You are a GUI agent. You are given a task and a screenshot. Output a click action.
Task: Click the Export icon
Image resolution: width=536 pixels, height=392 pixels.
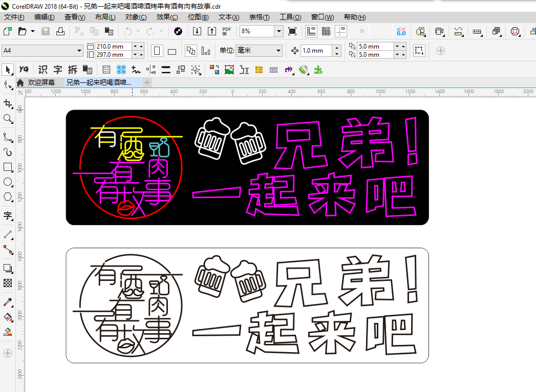tap(212, 31)
